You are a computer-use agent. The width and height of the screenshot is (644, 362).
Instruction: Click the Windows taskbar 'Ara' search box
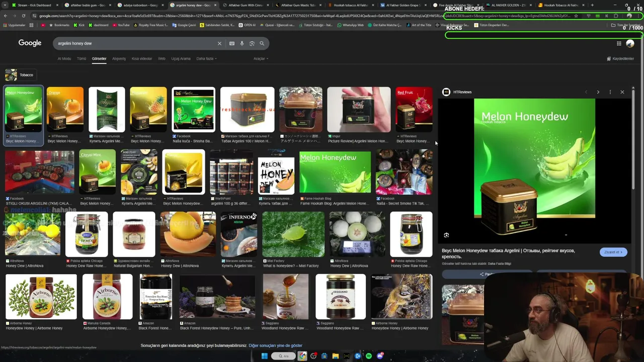point(284,356)
